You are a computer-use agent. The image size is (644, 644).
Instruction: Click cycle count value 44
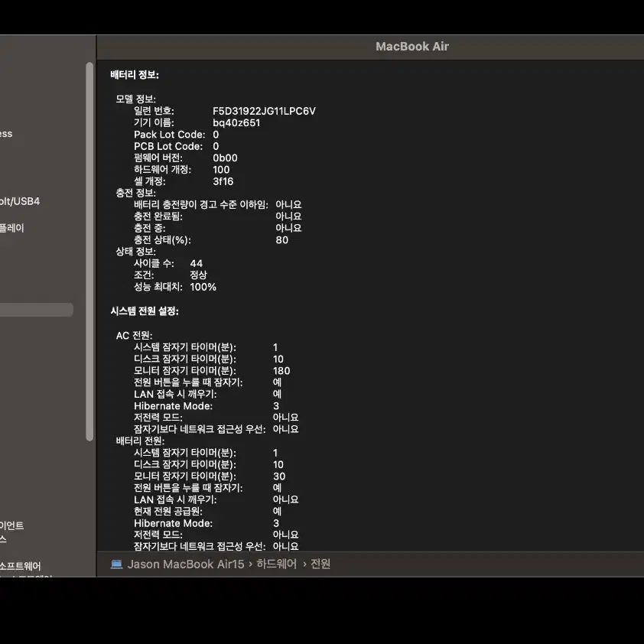(196, 263)
